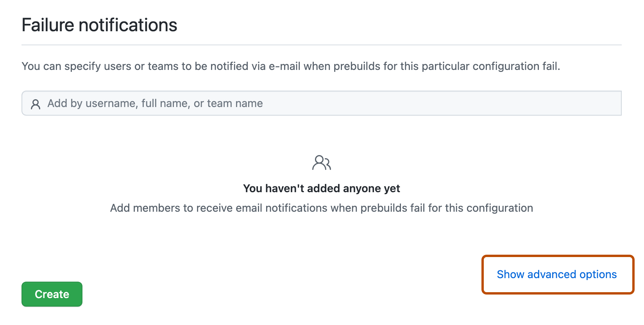
Task: Click the search person glyph inside input box
Action: (x=36, y=104)
